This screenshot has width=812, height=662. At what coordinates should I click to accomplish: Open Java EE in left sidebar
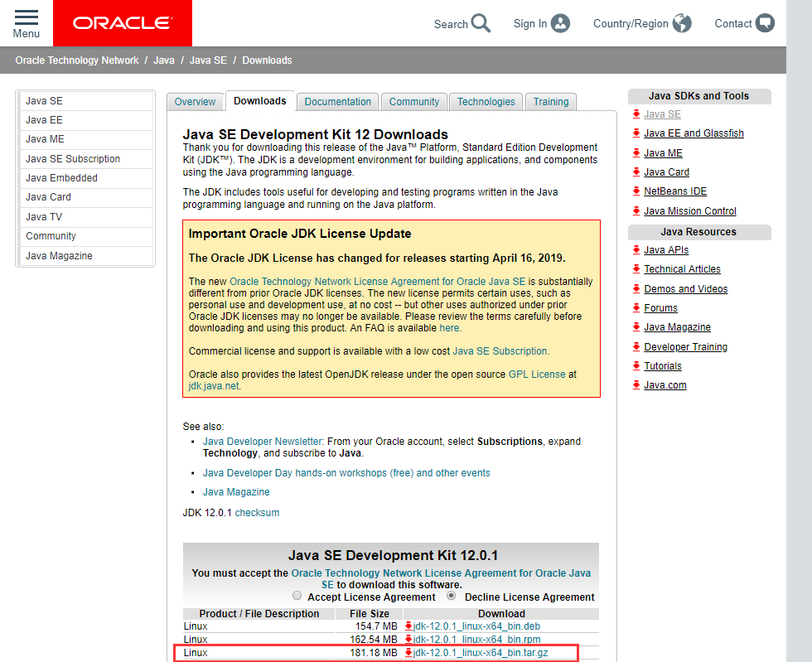coord(86,120)
